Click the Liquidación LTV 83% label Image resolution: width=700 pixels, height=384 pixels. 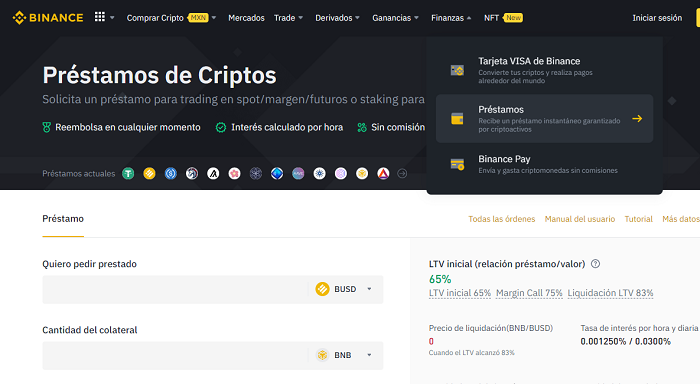coord(610,293)
